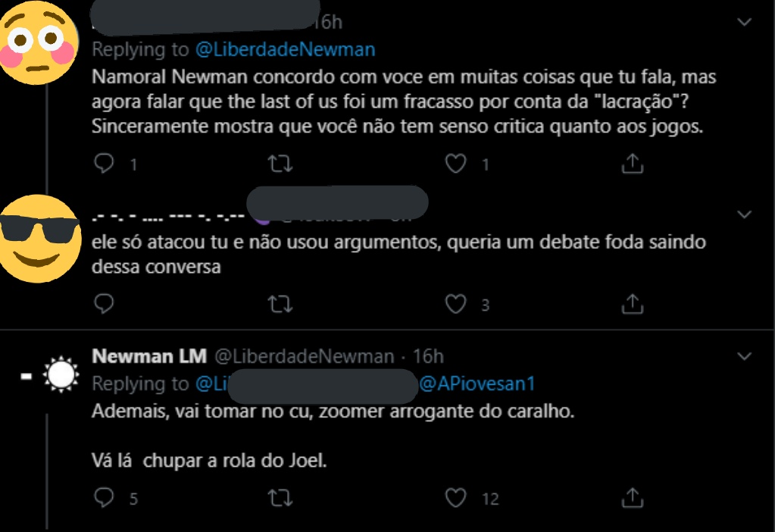
Task: Open the sunglasses emoji avatar profile
Action: (39, 236)
